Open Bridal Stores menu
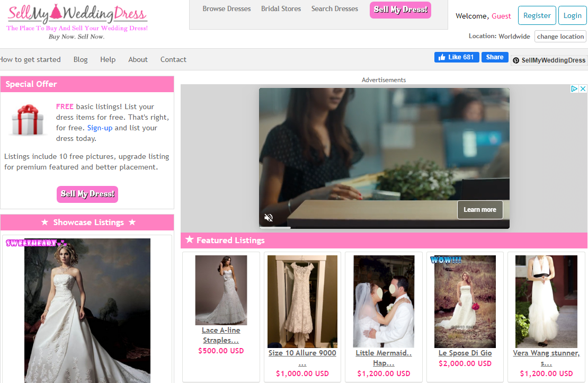The image size is (588, 383). pyautogui.click(x=281, y=8)
